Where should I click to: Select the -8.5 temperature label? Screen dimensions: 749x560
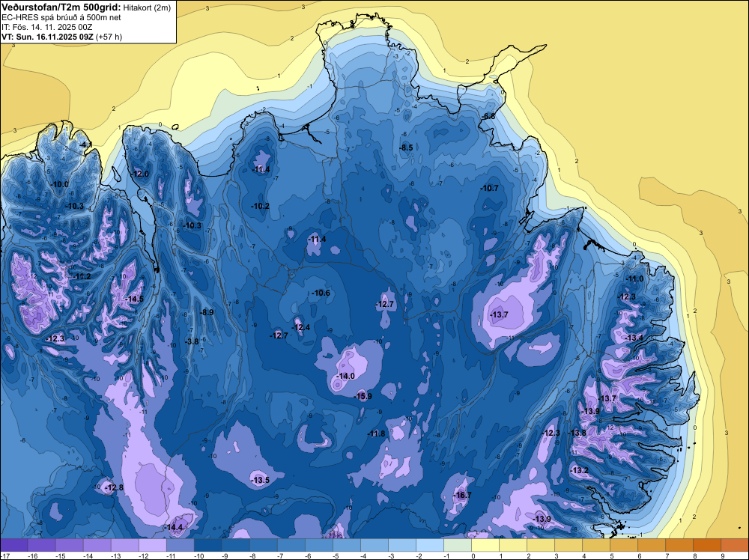tap(406, 147)
